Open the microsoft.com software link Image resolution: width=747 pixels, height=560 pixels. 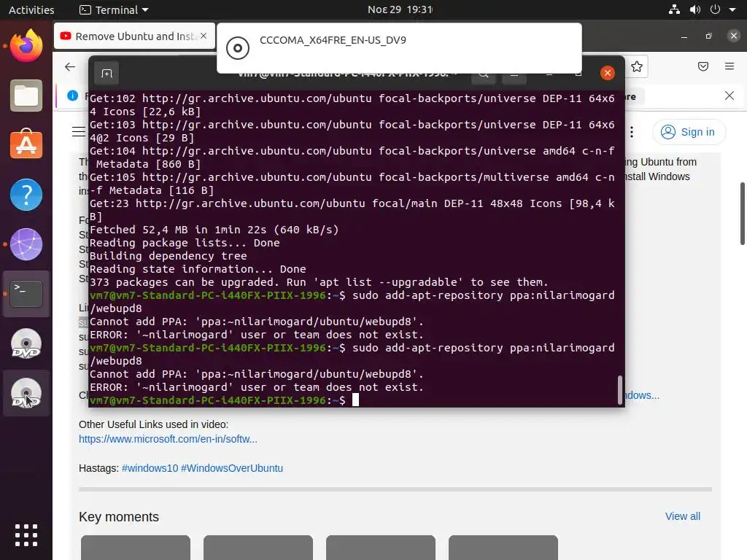click(x=169, y=439)
